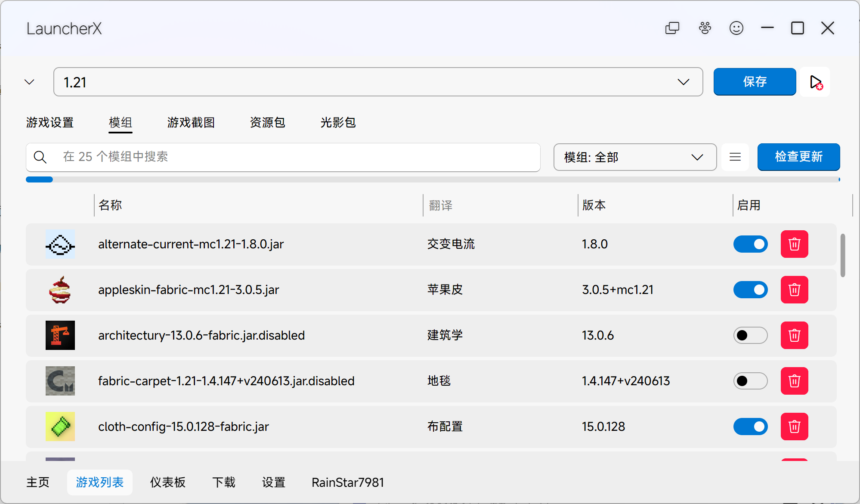Click the search magnifier icon
This screenshot has width=860, height=504.
[40, 157]
